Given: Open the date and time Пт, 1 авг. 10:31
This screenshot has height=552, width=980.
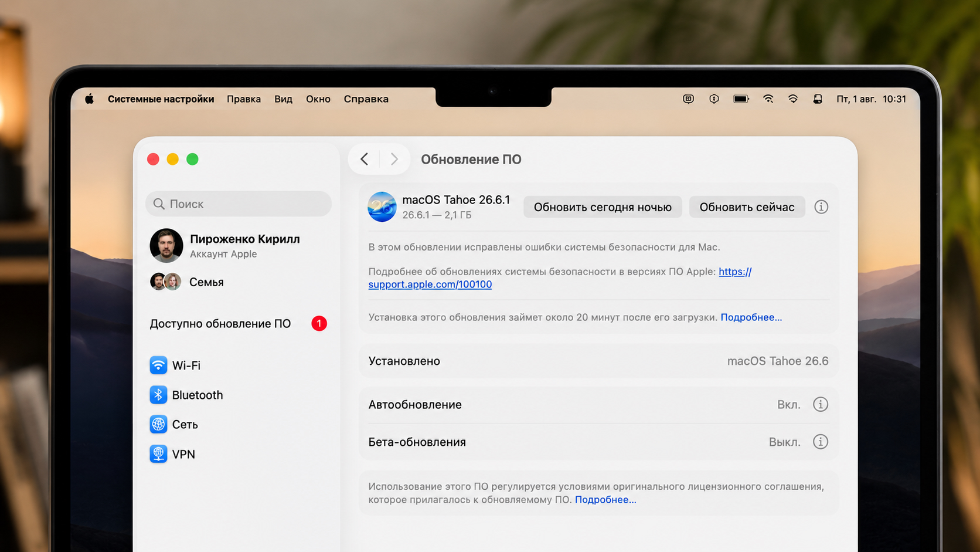Looking at the screenshot, I should click(871, 99).
